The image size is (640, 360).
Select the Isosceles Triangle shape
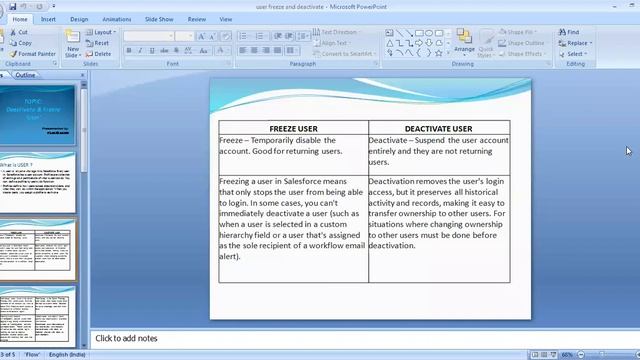[x=389, y=43]
